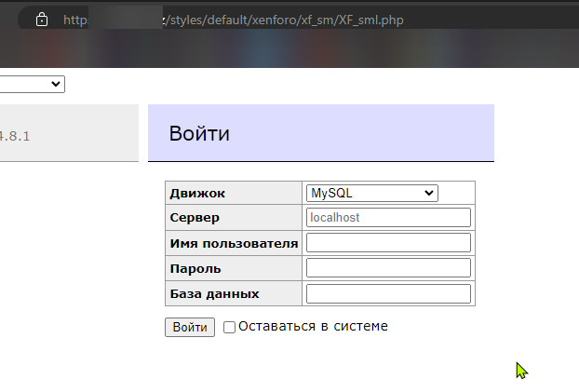579x392 pixels.
Task: Open the language selector dropdown at top left
Action: pos(32,85)
